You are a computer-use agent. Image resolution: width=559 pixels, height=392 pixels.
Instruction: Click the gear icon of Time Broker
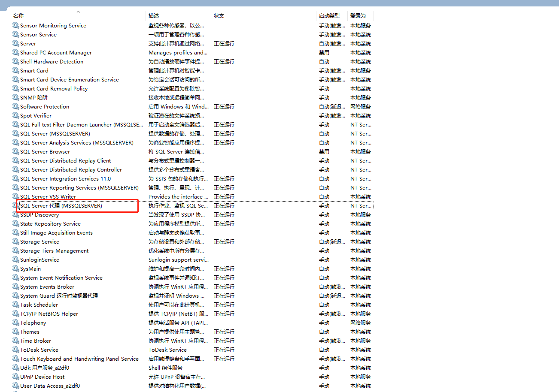point(16,341)
